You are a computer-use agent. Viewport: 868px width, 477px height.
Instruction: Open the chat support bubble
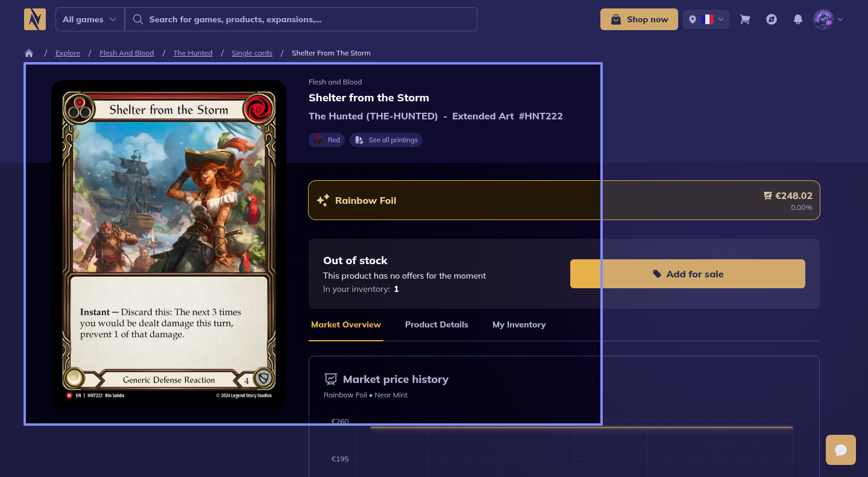click(840, 450)
